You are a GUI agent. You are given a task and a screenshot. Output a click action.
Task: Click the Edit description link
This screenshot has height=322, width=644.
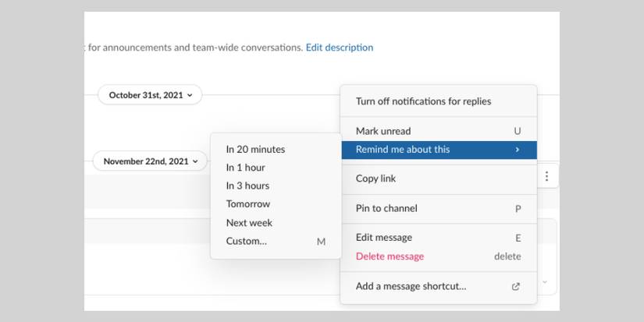click(x=340, y=48)
